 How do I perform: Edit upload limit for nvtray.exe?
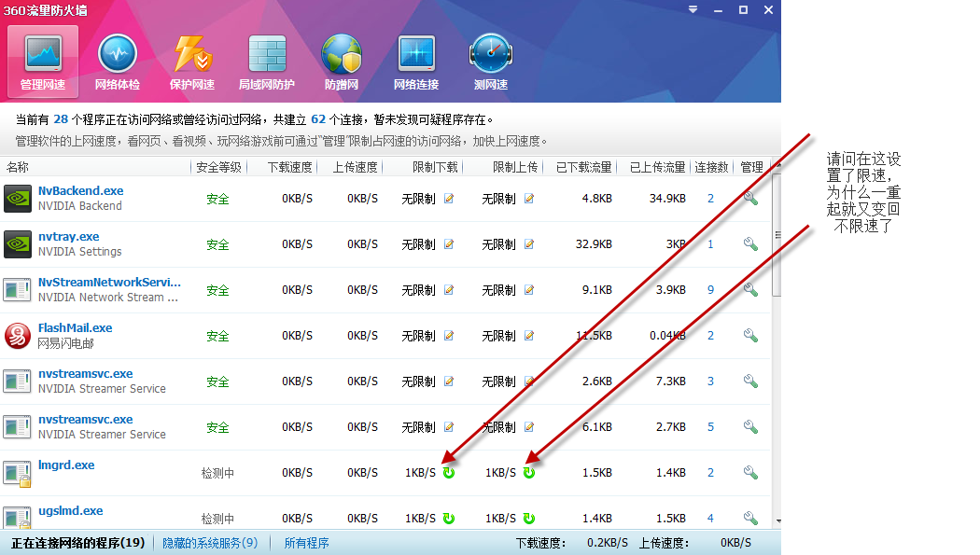tap(529, 244)
